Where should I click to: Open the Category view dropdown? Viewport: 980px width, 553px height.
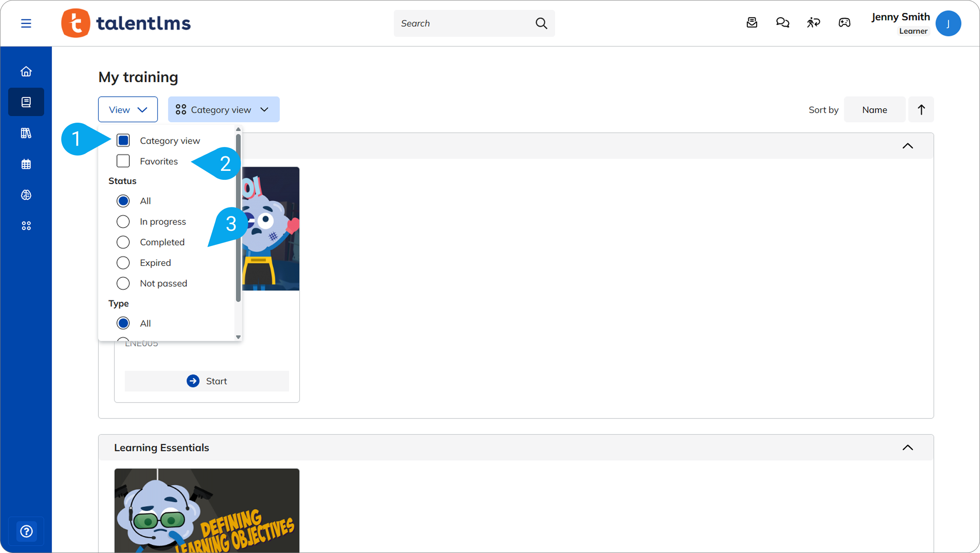[224, 109]
